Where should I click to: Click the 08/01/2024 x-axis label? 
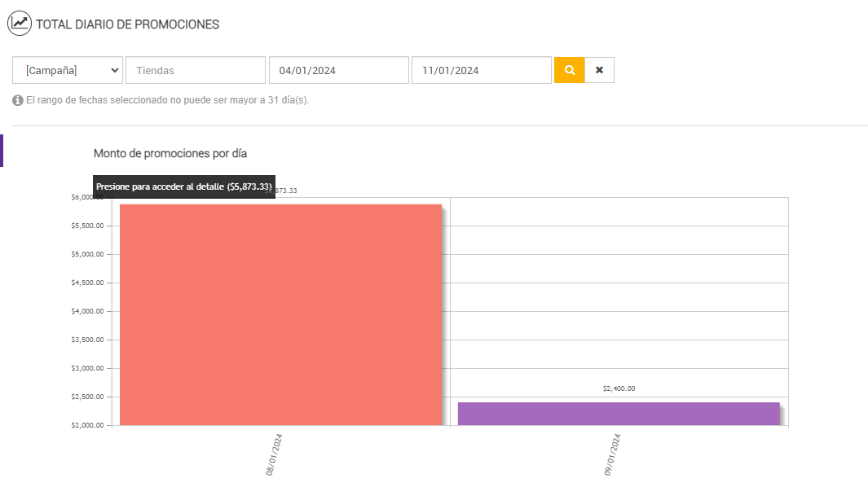pyautogui.click(x=273, y=454)
